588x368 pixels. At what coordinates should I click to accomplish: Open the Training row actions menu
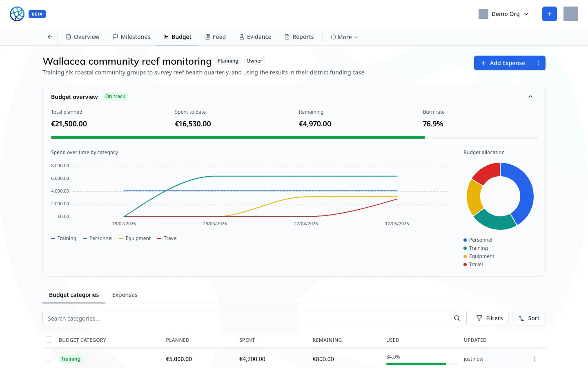pyautogui.click(x=535, y=359)
